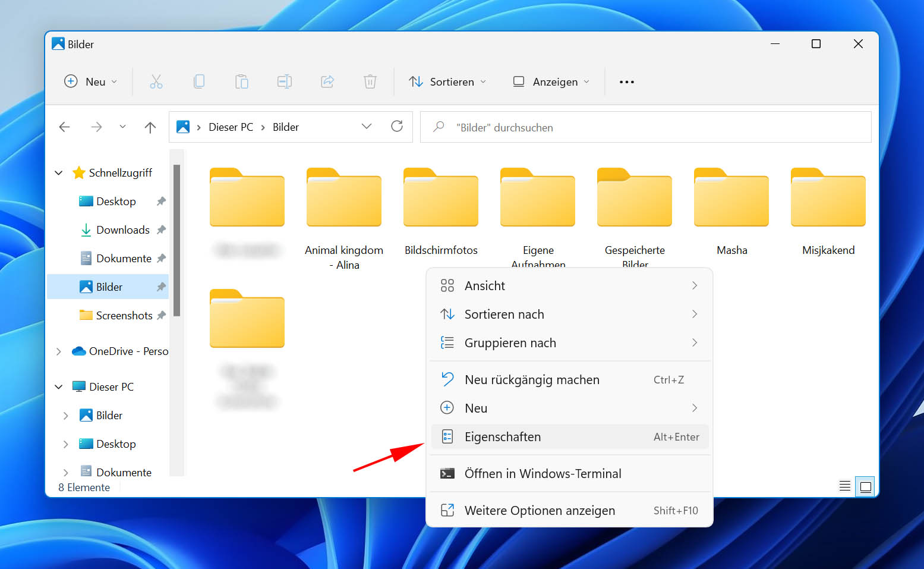Expand Desktop under Dieser PC
The width and height of the screenshot is (924, 569).
coord(65,444)
